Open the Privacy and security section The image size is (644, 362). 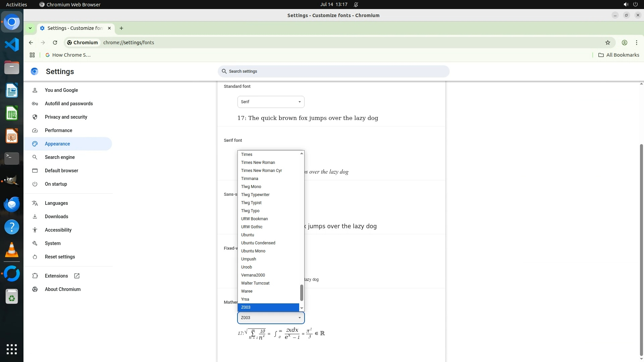(x=66, y=117)
